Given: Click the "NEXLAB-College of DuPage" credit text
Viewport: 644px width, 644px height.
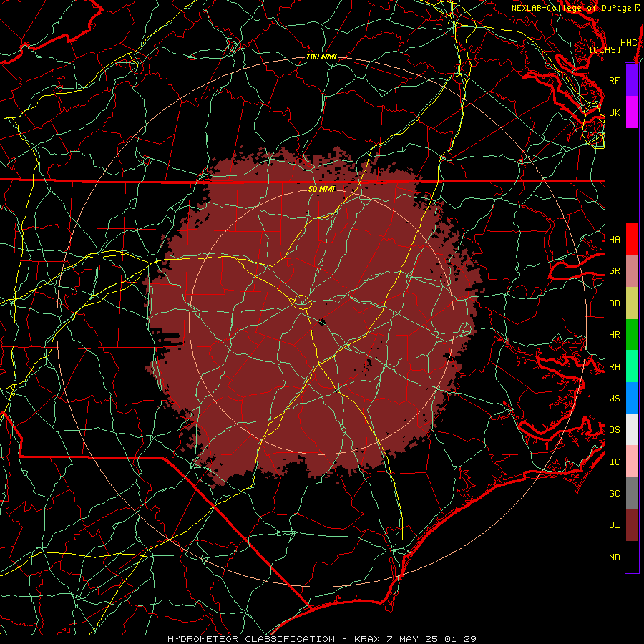Looking at the screenshot, I should pos(571,8).
